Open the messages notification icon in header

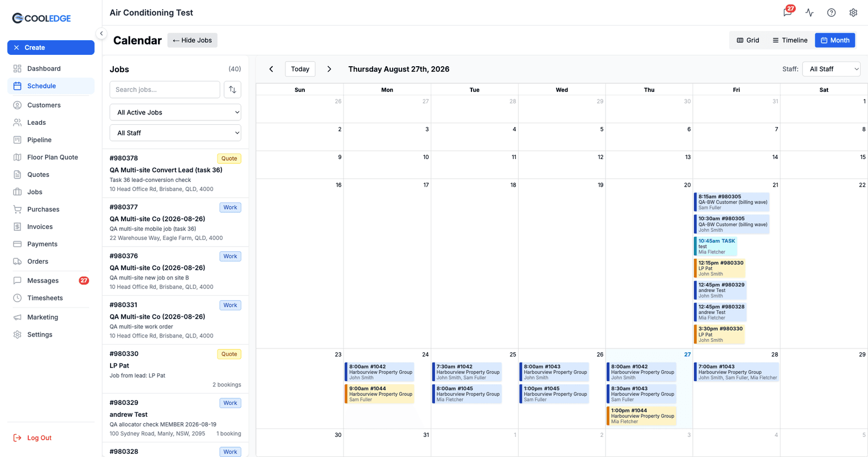[x=788, y=12]
